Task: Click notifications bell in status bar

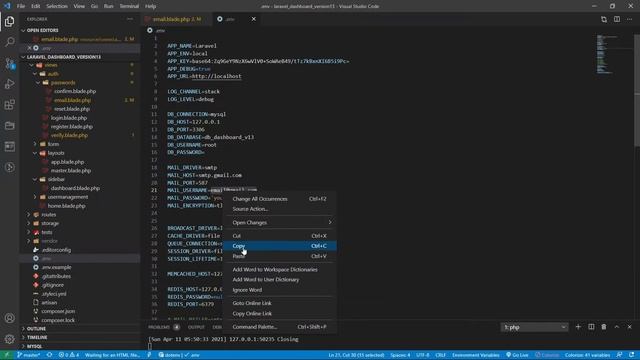Action: pyautogui.click(x=631, y=355)
